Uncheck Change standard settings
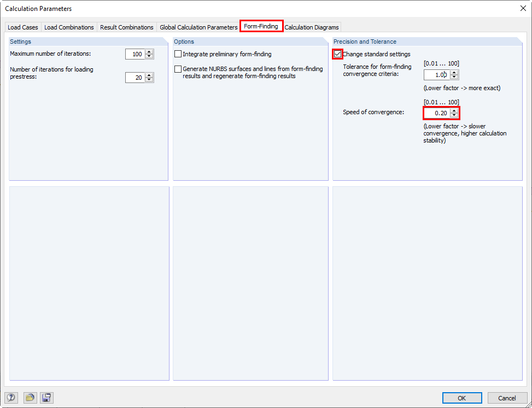Image resolution: width=532 pixels, height=408 pixels. (337, 54)
